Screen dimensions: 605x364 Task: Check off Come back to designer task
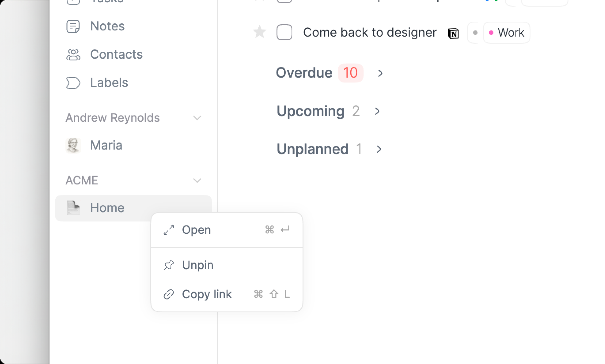point(284,32)
